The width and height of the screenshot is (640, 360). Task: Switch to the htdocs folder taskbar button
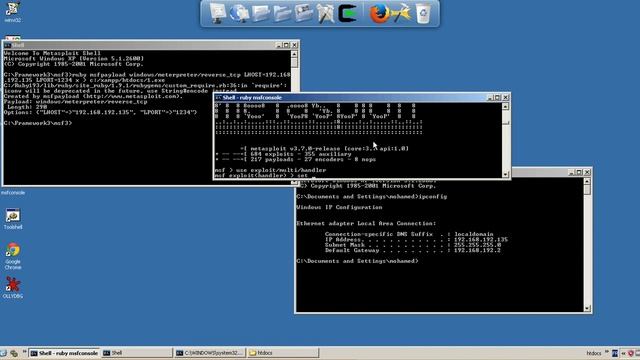(x=282, y=353)
